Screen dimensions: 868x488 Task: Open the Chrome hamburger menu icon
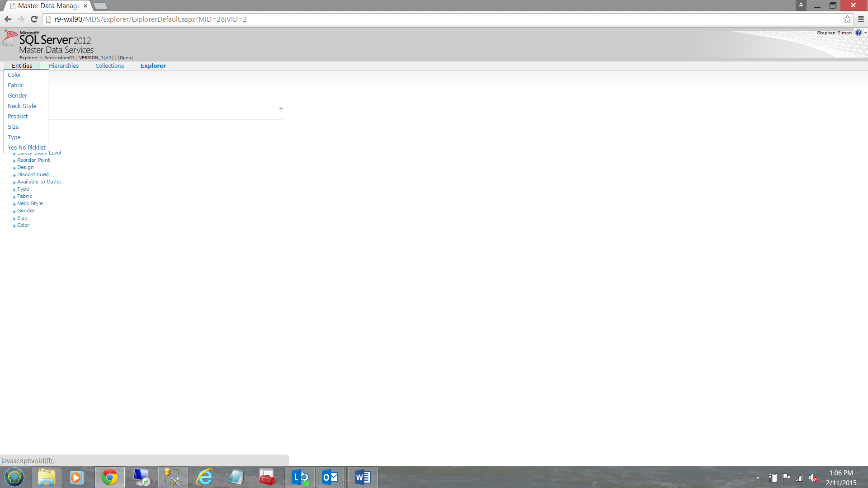[861, 19]
